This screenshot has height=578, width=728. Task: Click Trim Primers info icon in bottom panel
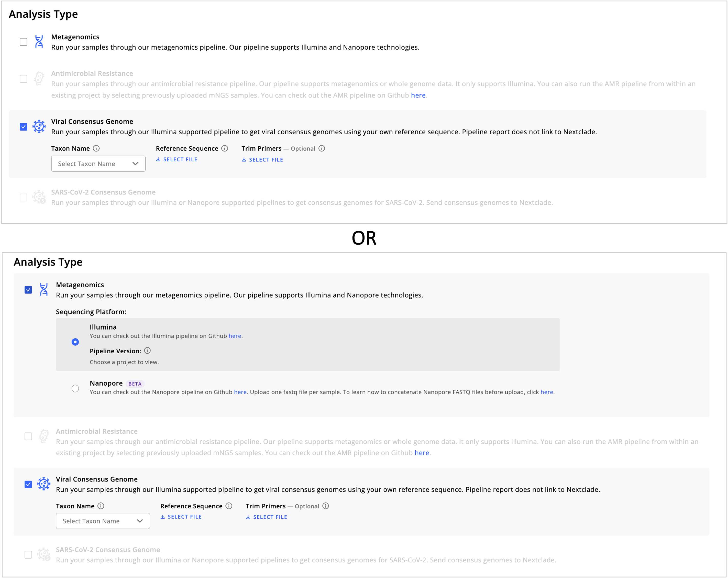[326, 506]
